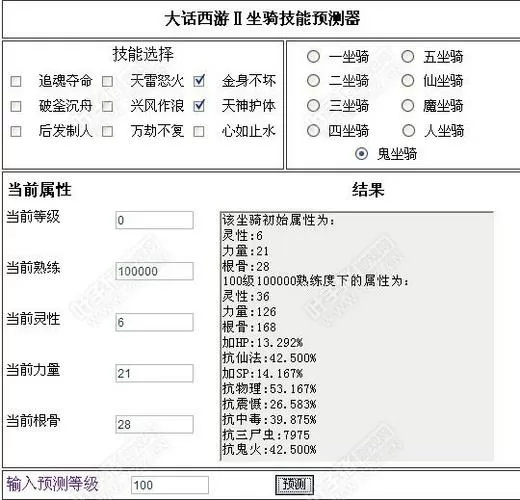Image resolution: width=520 pixels, height=500 pixels.
Task: Click the 100级100000熟练度下的属性为 line
Action: [316, 281]
